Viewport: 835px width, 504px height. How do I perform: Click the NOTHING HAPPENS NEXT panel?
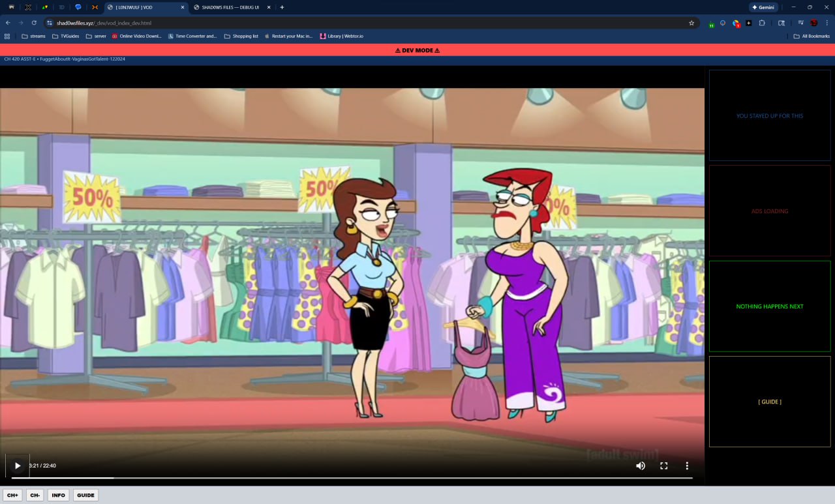(770, 306)
